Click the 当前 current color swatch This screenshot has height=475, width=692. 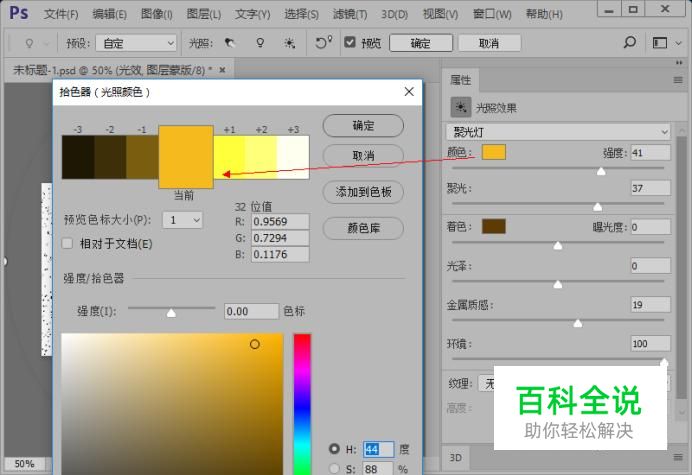pos(186,157)
